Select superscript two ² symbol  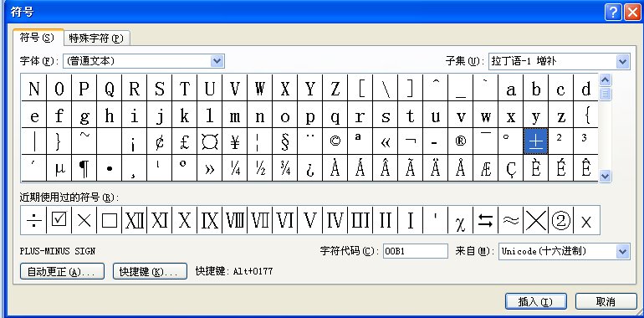click(x=560, y=141)
